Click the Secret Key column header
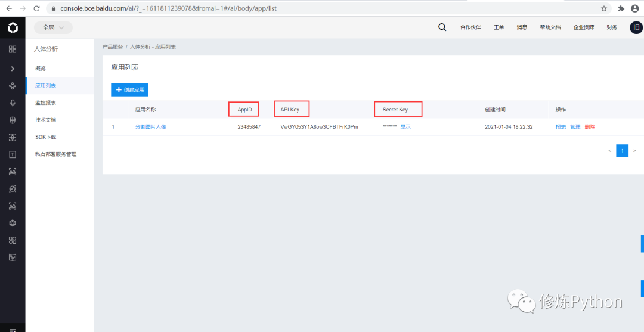 395,110
